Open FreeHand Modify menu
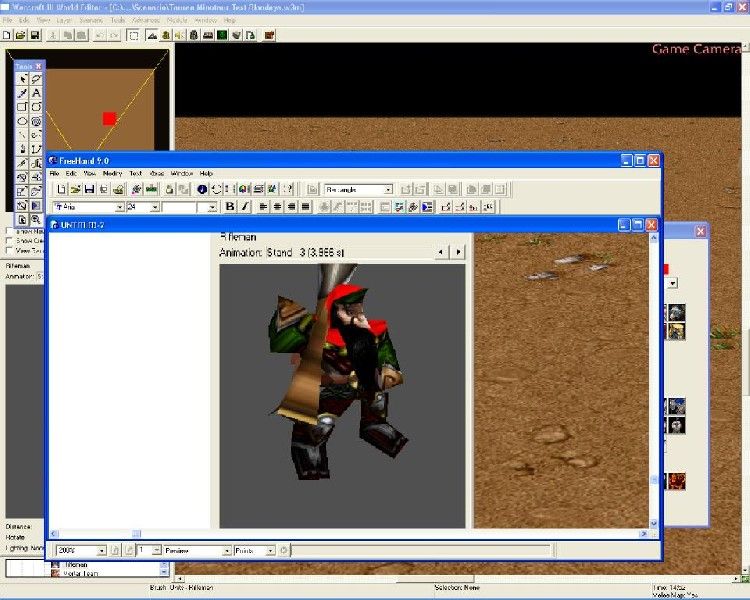The image size is (750, 600). (112, 173)
